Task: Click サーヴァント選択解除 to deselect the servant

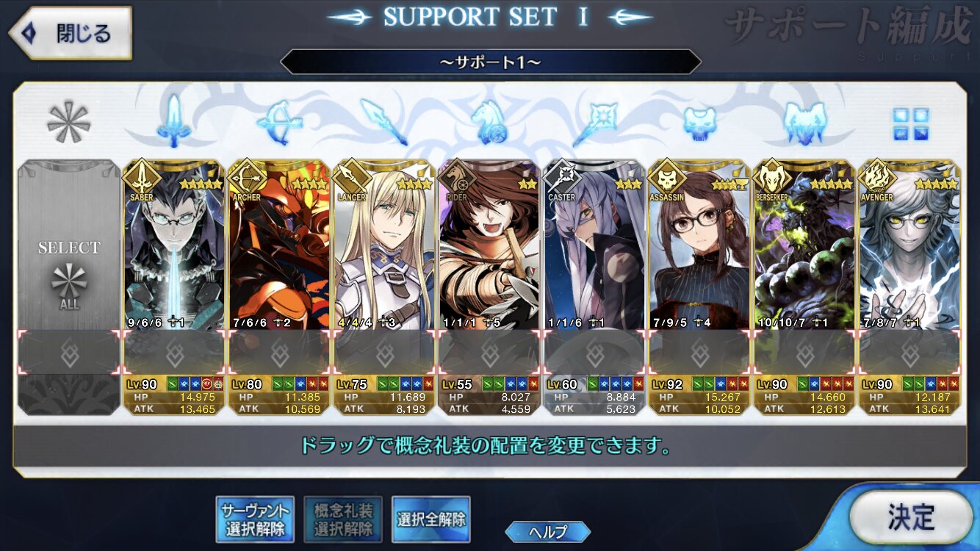Action: tap(253, 519)
